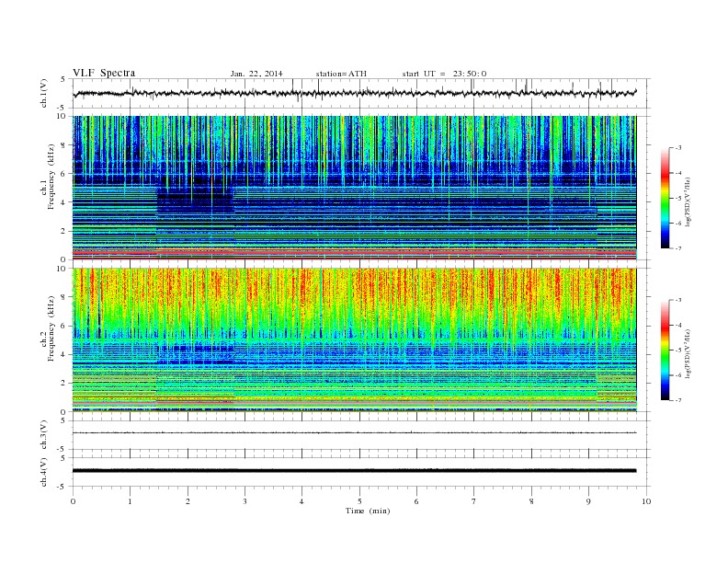Click the thick ch.4 waveform trace
This screenshot has width=728, height=563.
354,471
